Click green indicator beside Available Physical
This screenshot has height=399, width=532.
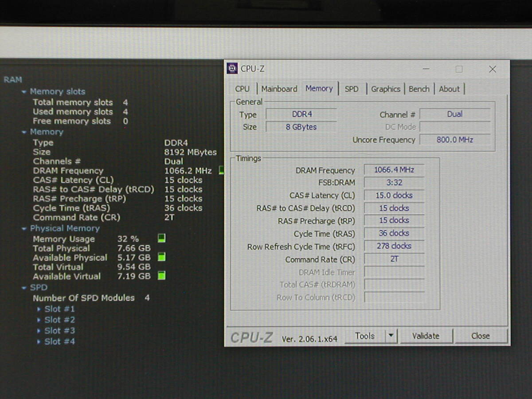(x=162, y=257)
